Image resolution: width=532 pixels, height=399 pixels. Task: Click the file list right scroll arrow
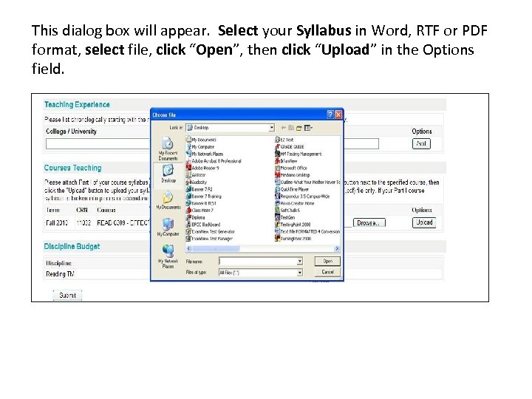coord(337,249)
